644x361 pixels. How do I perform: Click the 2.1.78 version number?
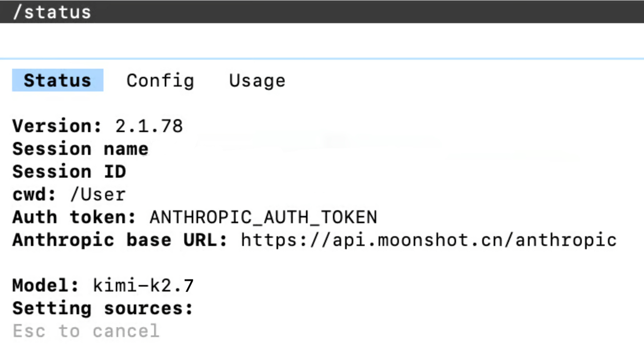[x=149, y=126]
